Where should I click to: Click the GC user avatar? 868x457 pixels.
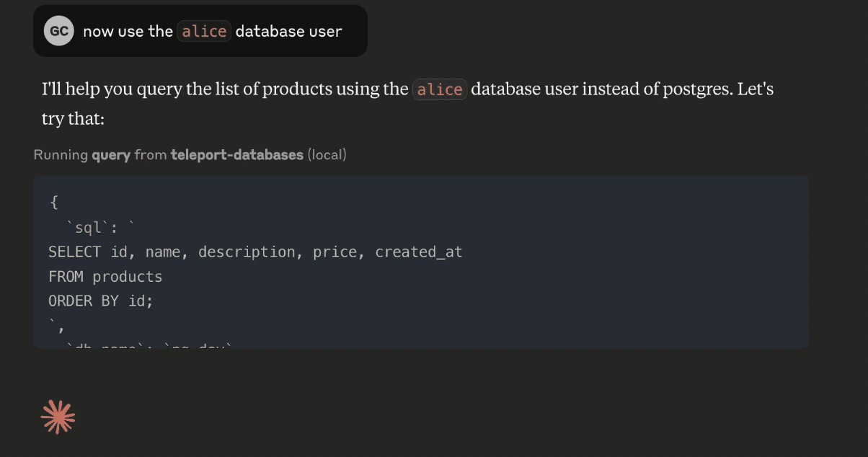pyautogui.click(x=58, y=30)
